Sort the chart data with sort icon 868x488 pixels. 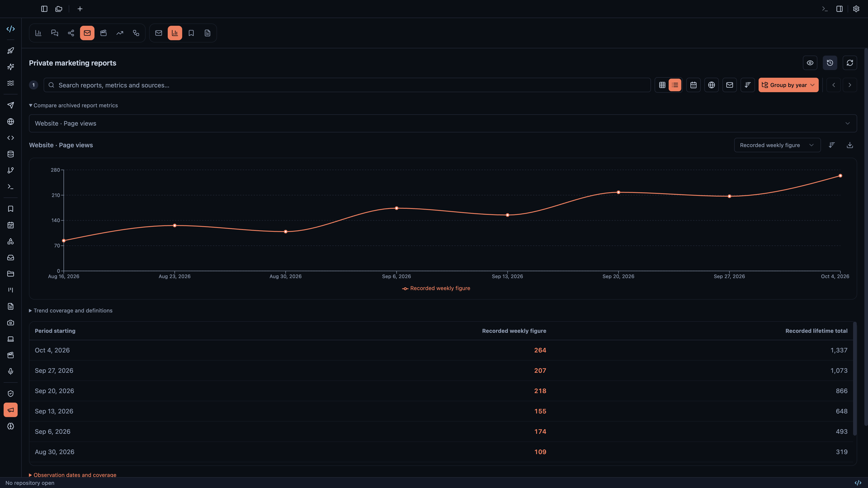click(x=832, y=145)
